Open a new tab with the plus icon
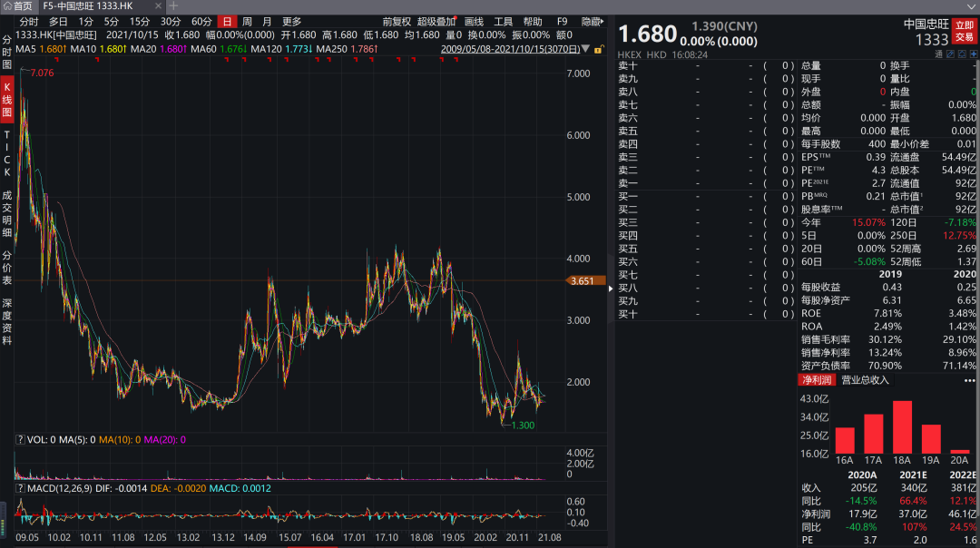Image resolution: width=980 pixels, height=548 pixels. tap(174, 5)
